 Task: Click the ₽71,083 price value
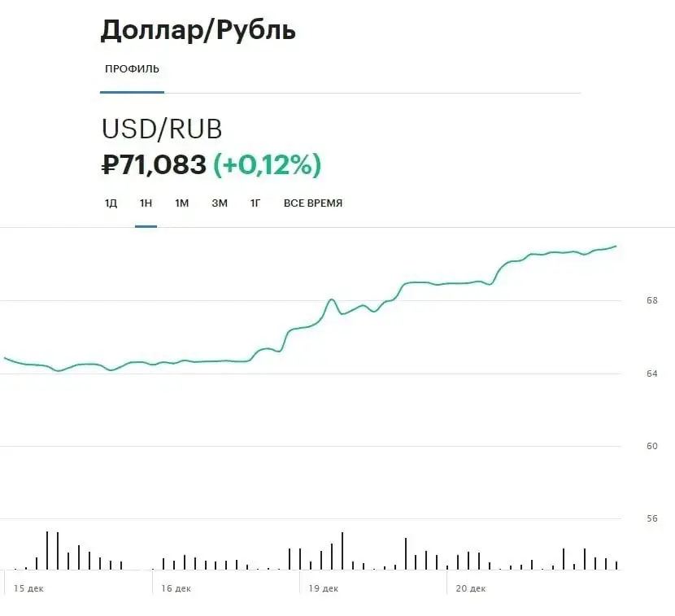tap(153, 165)
